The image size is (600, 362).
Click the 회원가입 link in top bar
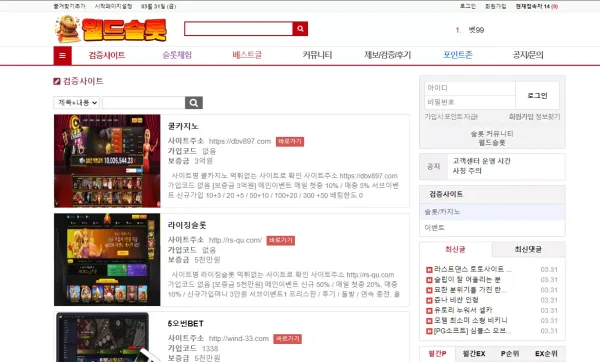click(496, 7)
